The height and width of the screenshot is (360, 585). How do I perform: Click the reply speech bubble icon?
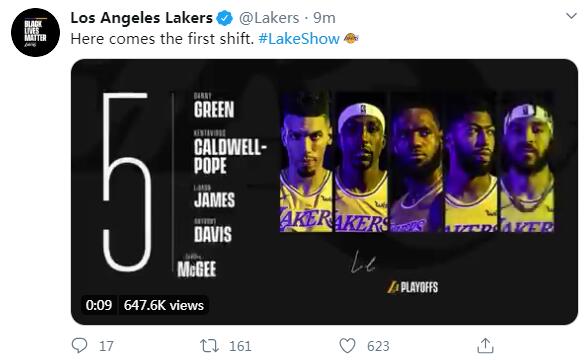(x=79, y=345)
